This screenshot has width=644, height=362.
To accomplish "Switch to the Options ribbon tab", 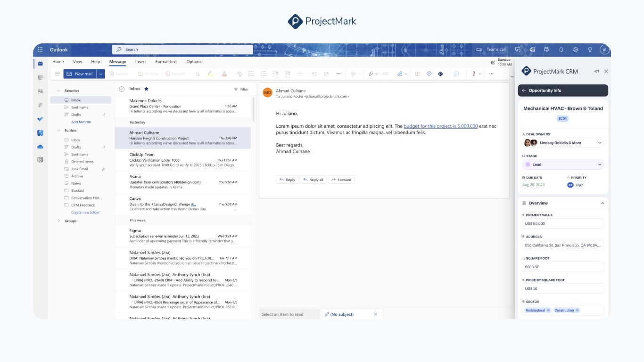I will [194, 62].
